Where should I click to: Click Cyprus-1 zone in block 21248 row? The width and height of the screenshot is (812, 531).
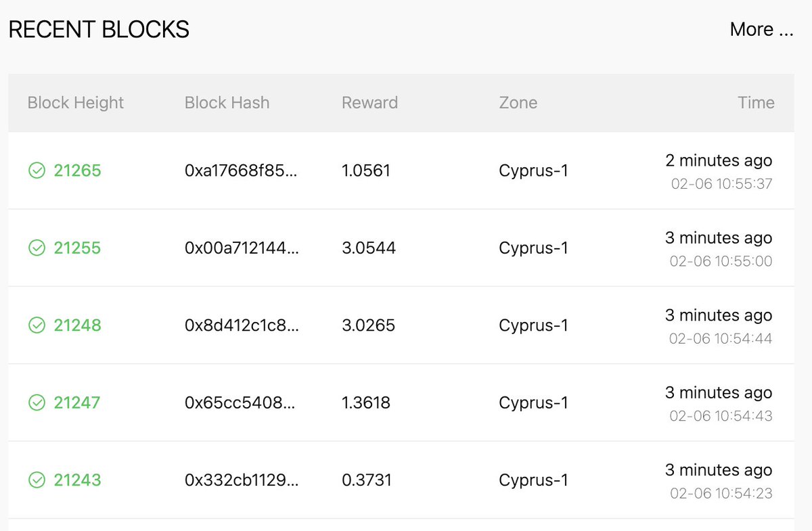[533, 325]
